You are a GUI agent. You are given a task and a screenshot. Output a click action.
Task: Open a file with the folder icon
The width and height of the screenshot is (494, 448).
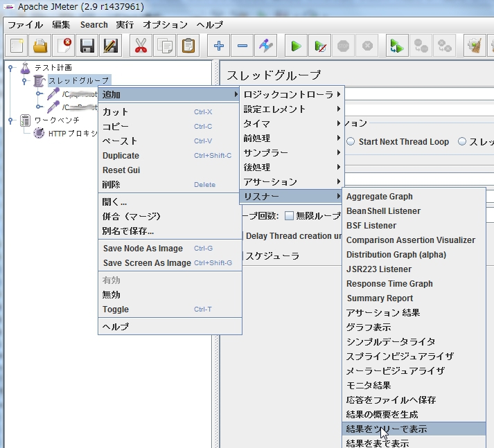coord(40,46)
